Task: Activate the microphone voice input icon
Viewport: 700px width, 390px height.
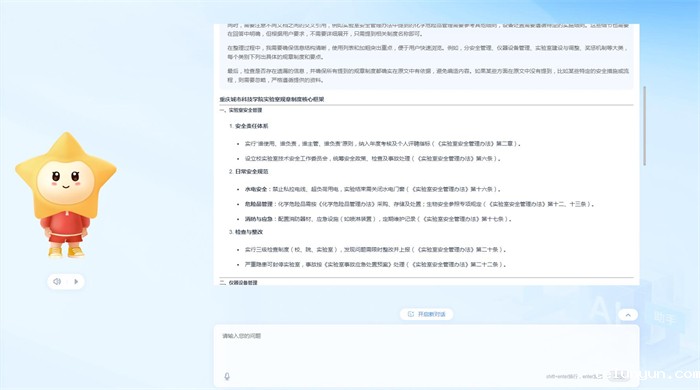Action: pos(227,377)
